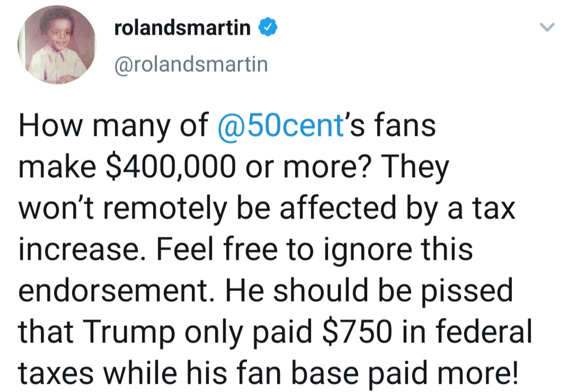Click the blue verified badge icon

pyautogui.click(x=268, y=28)
